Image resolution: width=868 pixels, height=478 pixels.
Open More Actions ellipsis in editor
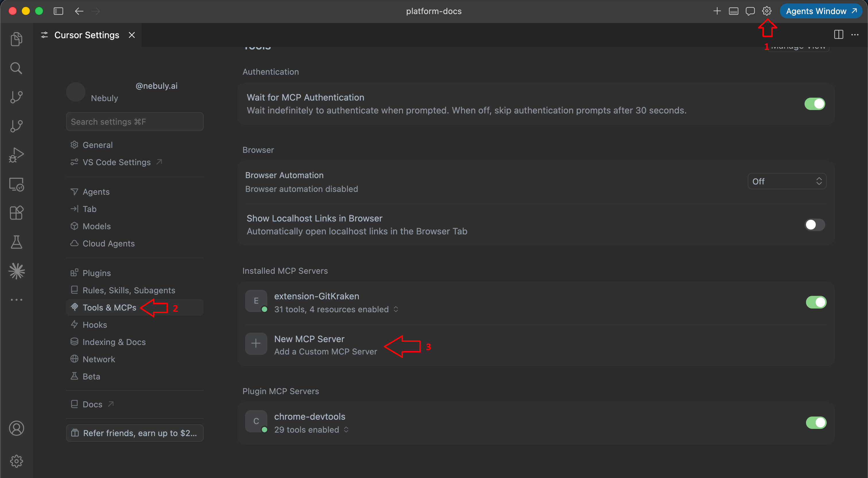tap(855, 34)
